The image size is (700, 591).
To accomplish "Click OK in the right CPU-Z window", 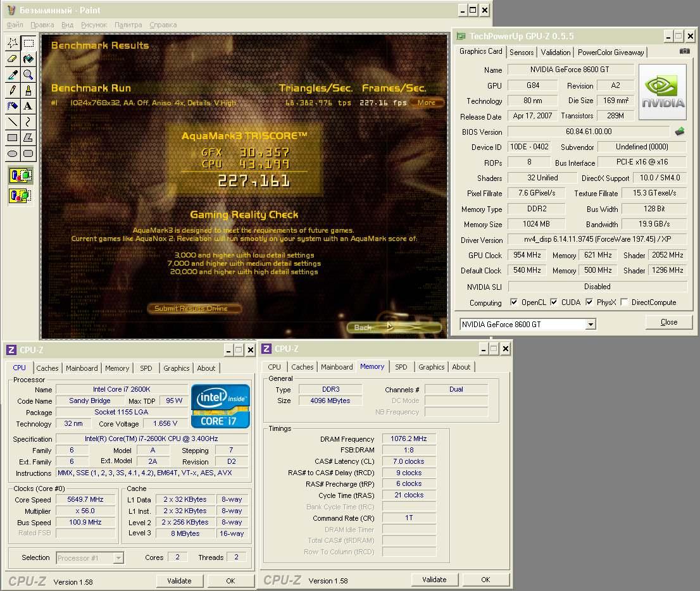I will click(485, 580).
